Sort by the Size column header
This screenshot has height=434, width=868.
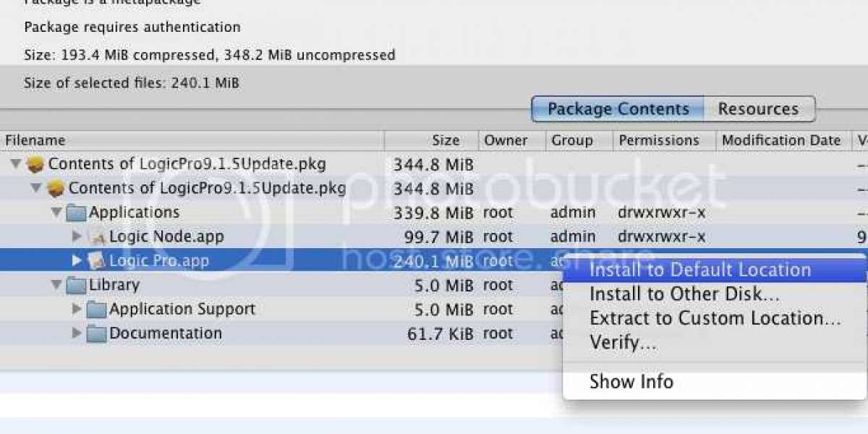tap(445, 140)
